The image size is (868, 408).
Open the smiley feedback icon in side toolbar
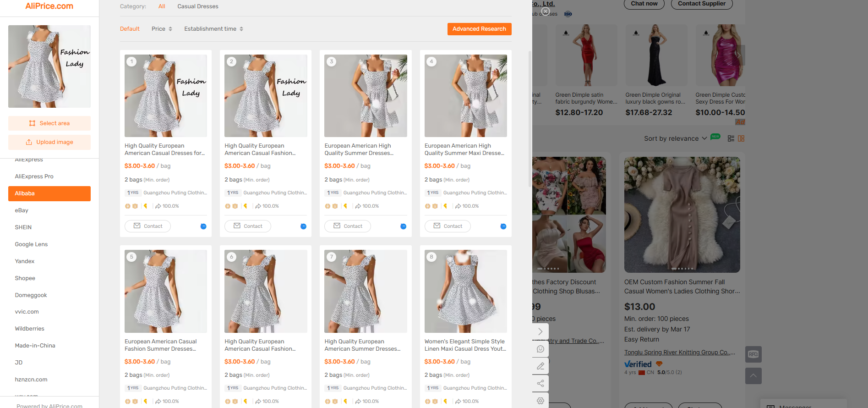click(x=540, y=349)
